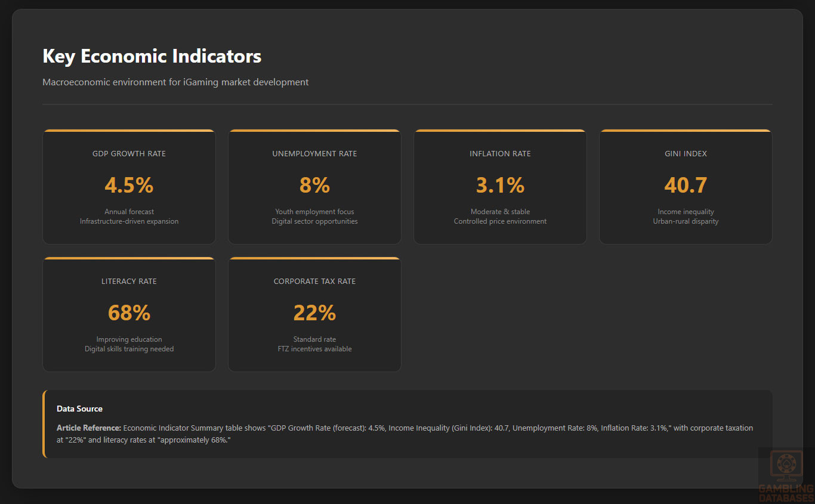
Task: Click the 68% literacy value
Action: pyautogui.click(x=129, y=313)
